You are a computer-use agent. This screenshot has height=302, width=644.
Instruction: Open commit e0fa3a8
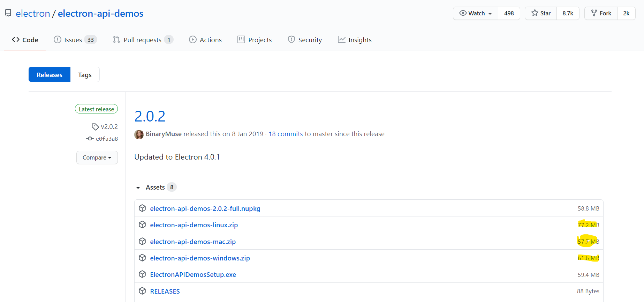107,139
